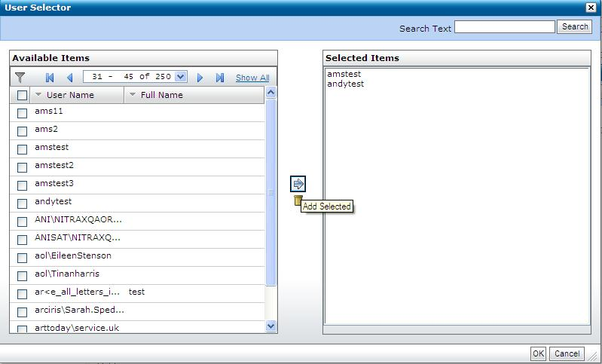
Task: Go to first page of users
Action: tap(50, 78)
